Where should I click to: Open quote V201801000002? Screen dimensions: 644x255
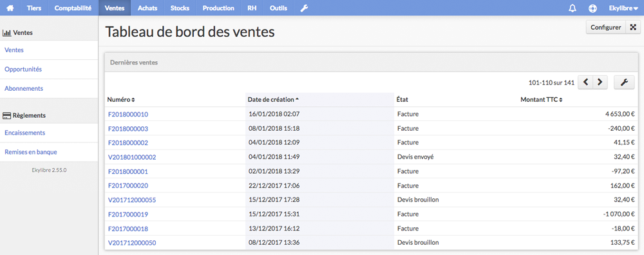point(132,157)
